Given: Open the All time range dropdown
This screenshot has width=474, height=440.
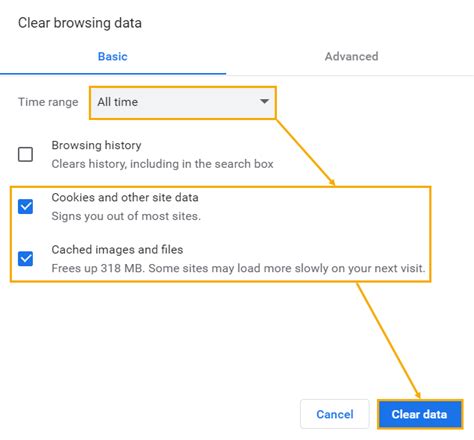Looking at the screenshot, I should (x=183, y=102).
